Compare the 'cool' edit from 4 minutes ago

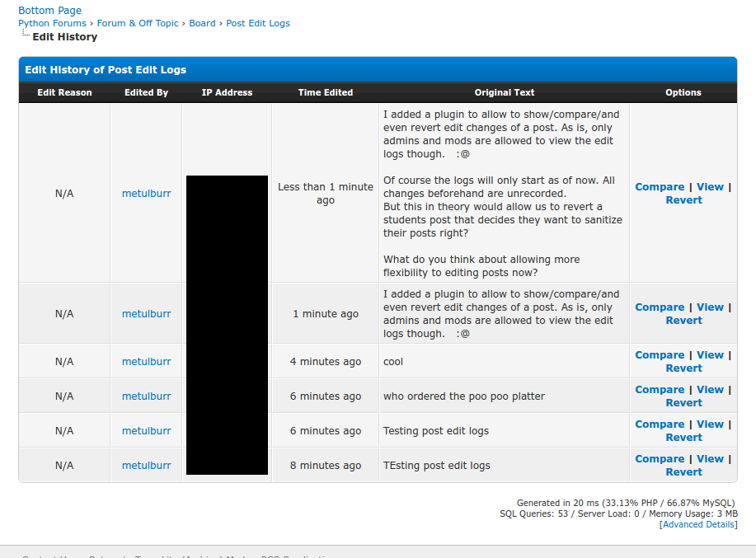[x=660, y=355]
